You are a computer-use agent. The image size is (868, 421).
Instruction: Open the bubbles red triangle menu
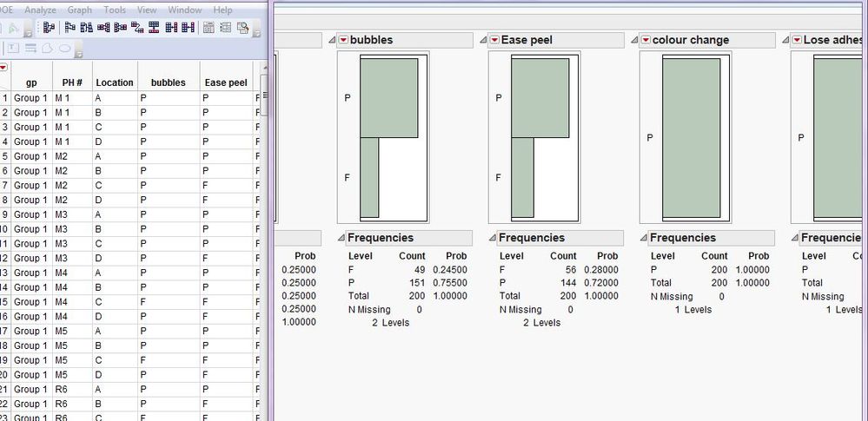(344, 40)
